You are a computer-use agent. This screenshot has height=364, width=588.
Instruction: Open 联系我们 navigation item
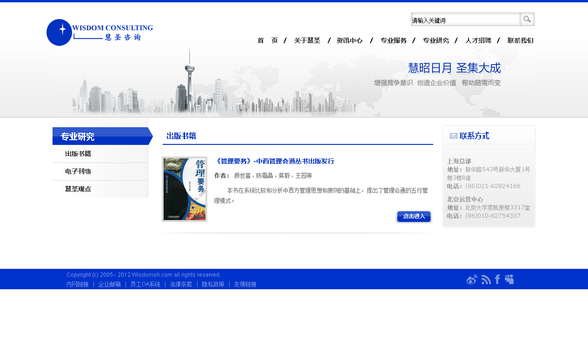[x=520, y=41]
